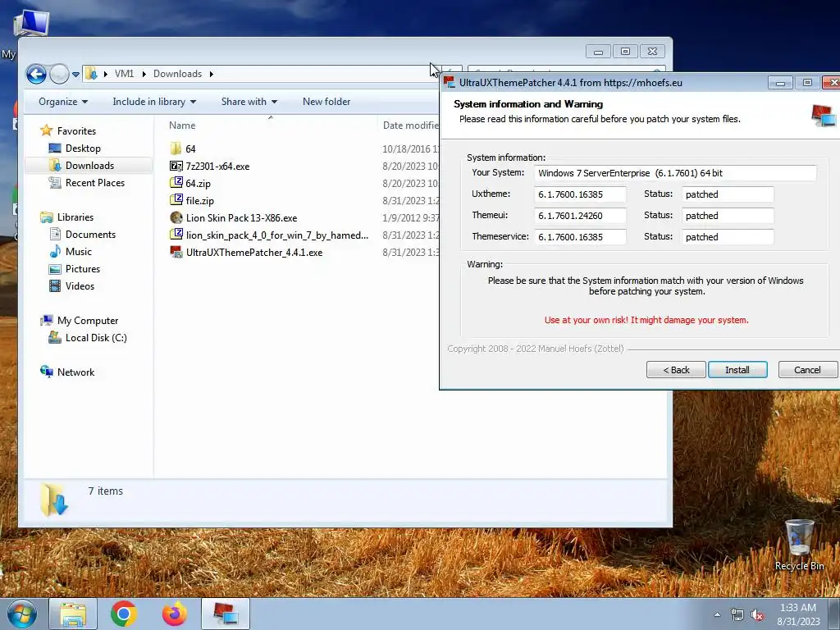Image resolution: width=840 pixels, height=630 pixels.
Task: Click the Themeui status patched field
Action: pyautogui.click(x=728, y=216)
